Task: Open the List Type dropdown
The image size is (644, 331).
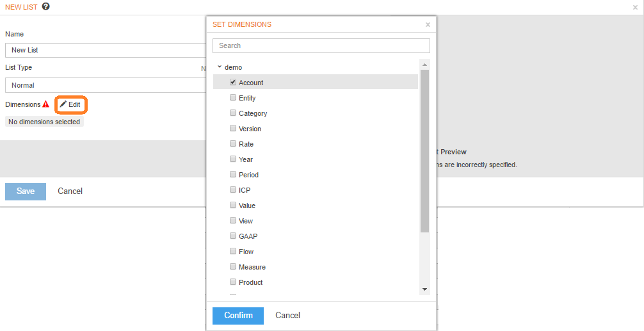Action: click(106, 85)
